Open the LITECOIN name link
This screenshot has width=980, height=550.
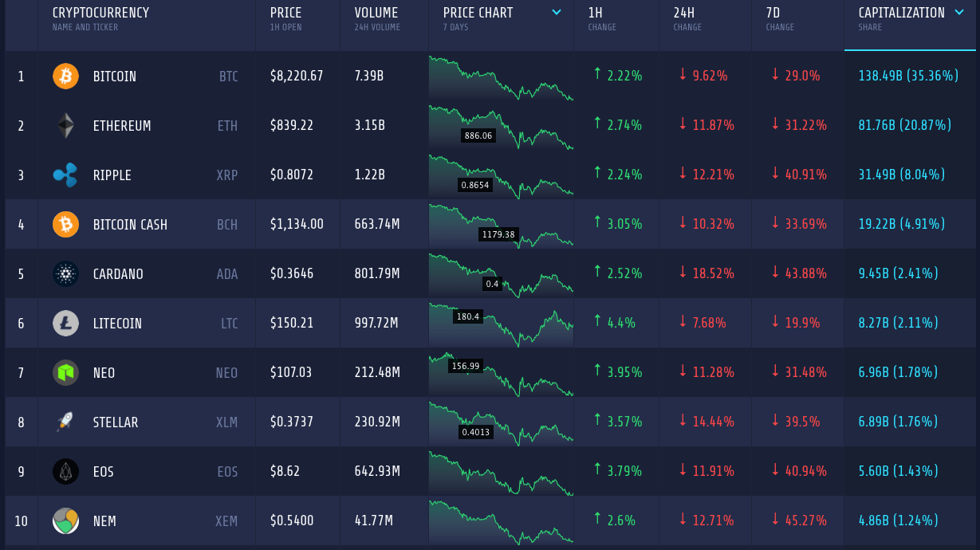tap(117, 324)
